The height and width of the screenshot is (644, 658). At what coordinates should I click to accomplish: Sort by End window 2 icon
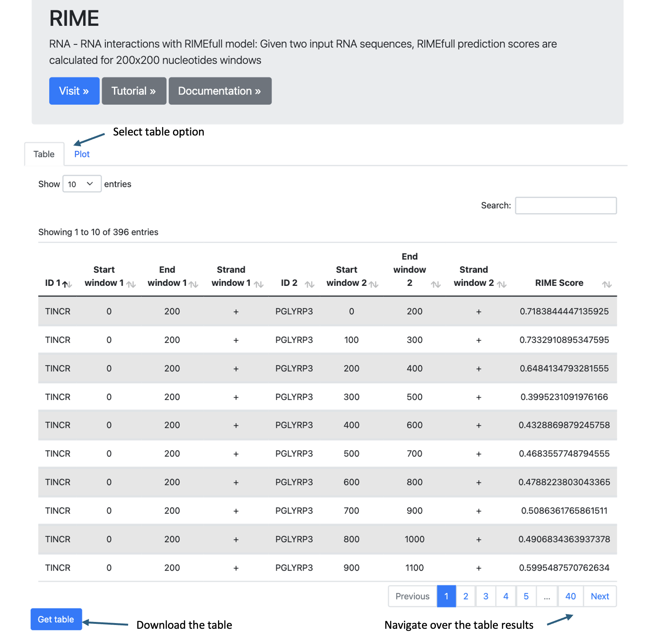pyautogui.click(x=436, y=284)
